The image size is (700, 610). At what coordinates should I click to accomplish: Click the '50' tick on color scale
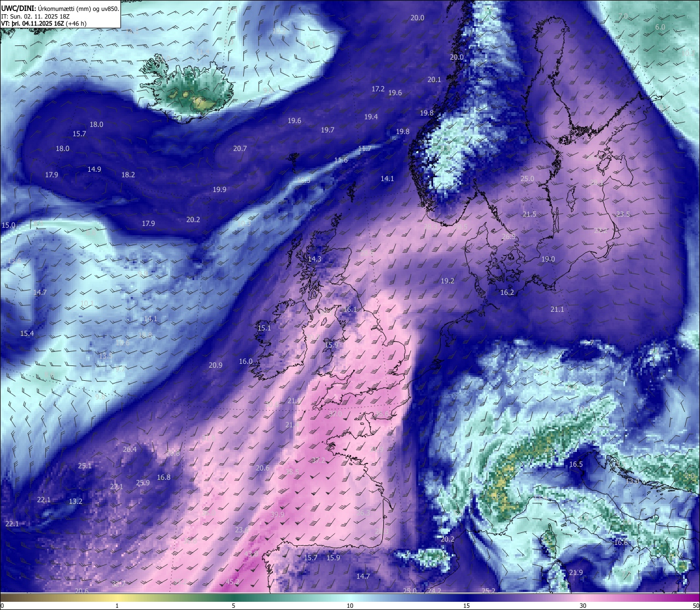695,605
